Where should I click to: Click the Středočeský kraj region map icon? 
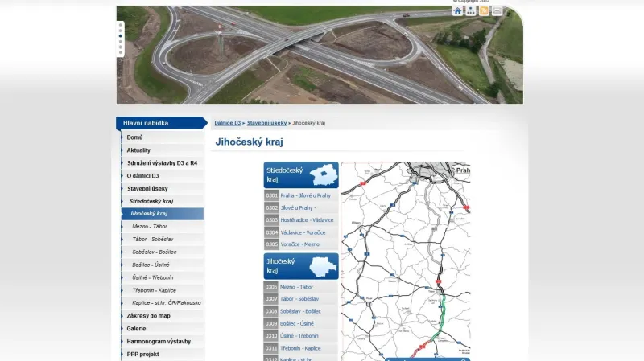click(x=324, y=174)
